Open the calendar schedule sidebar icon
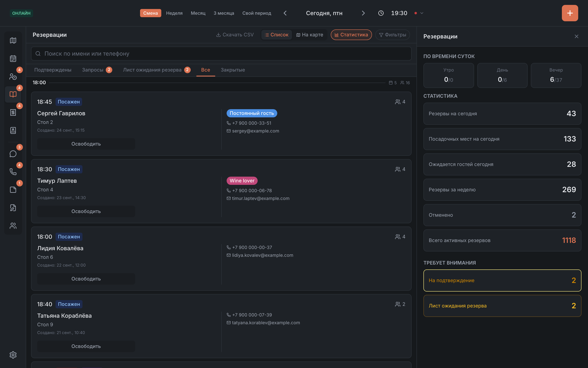The width and height of the screenshot is (588, 368). (x=13, y=58)
